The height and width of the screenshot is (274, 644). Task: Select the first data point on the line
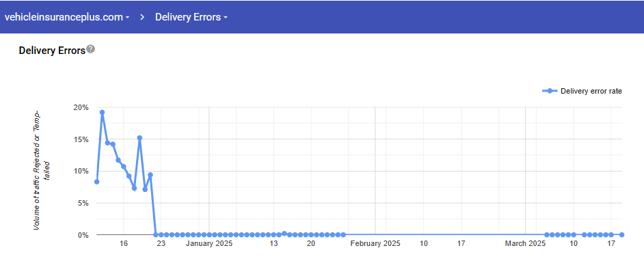point(97,182)
